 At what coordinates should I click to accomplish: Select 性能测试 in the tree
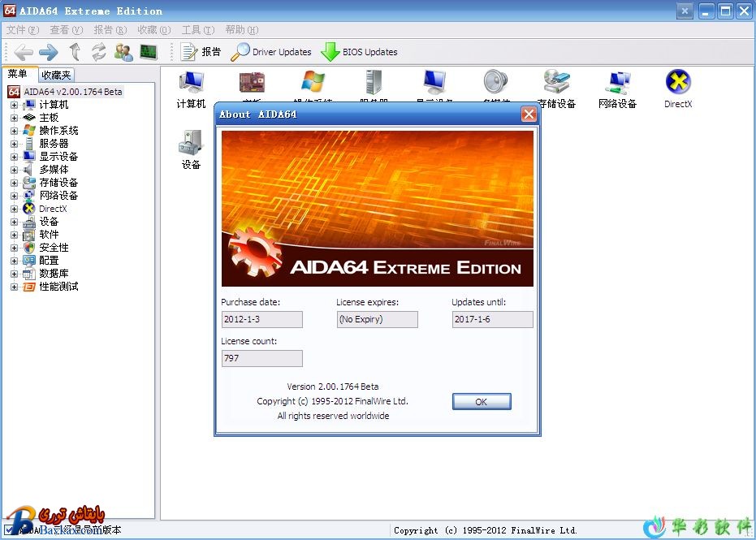(x=58, y=287)
